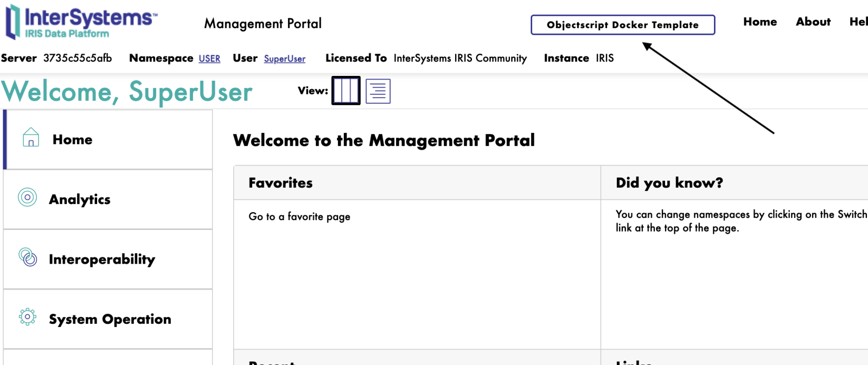Click the SuperUser user link
The height and width of the screenshot is (365, 868).
[x=285, y=59]
